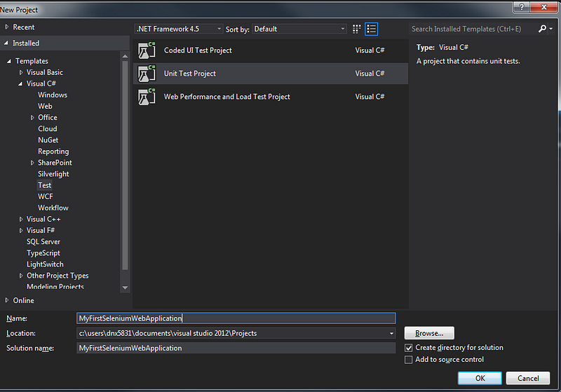Expand the Visual F# node
This screenshot has height=392, width=561.
21,230
